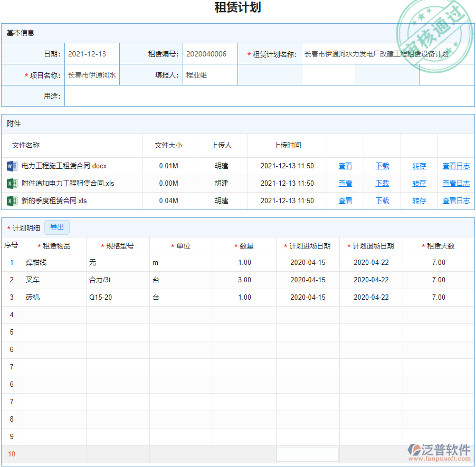This screenshot has width=476, height=467.
Task: 下载 the 新的季度租赁合同.xls file
Action: (382, 201)
